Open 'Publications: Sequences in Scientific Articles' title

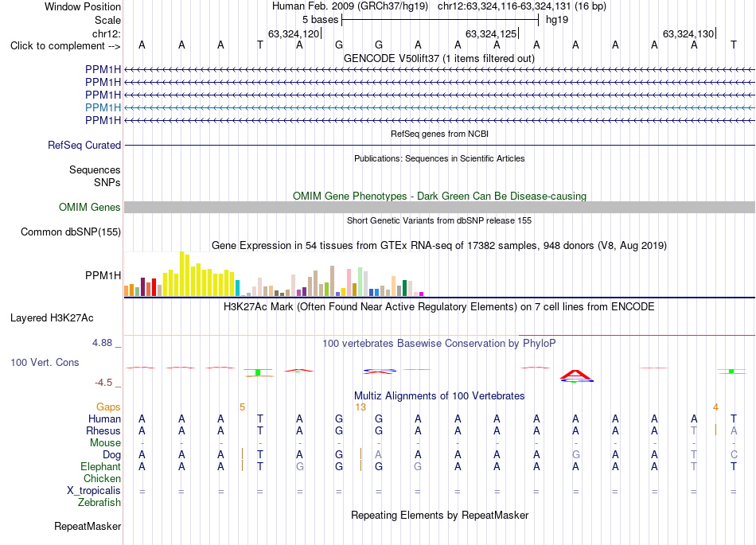click(439, 158)
